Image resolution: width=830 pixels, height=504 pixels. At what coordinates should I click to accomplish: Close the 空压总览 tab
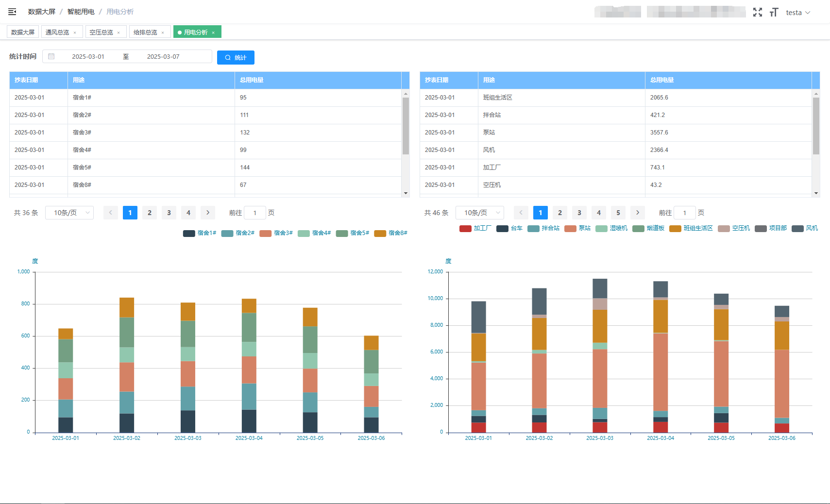point(119,33)
